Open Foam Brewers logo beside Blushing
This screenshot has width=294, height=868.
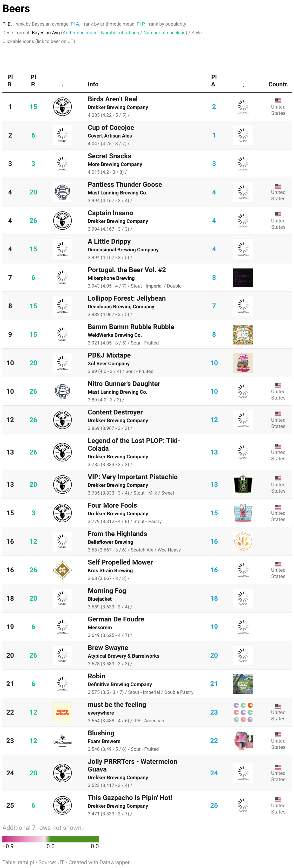coord(62,741)
